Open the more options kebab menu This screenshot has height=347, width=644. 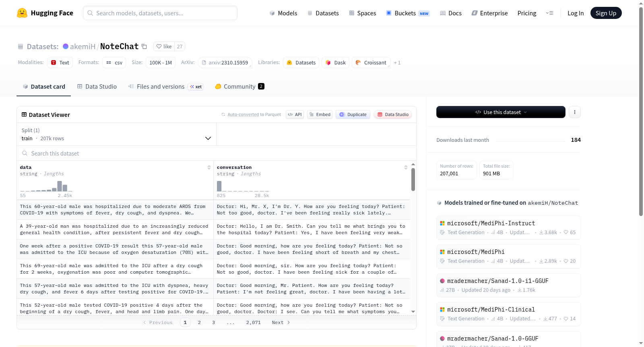(x=575, y=112)
